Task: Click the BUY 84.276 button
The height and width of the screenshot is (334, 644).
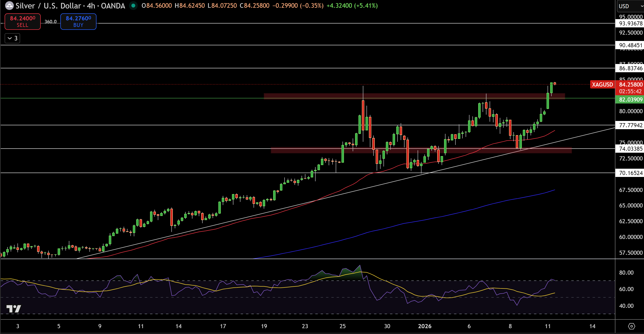Action: [x=78, y=22]
